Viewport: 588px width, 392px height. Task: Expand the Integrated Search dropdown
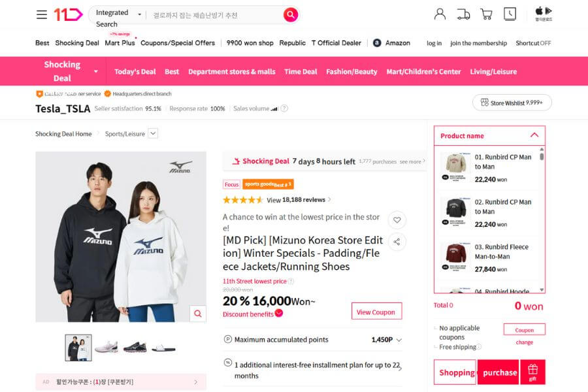click(x=139, y=14)
